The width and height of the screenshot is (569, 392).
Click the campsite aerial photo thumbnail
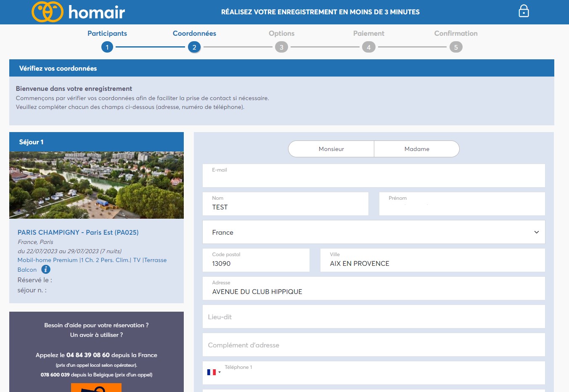coord(96,185)
